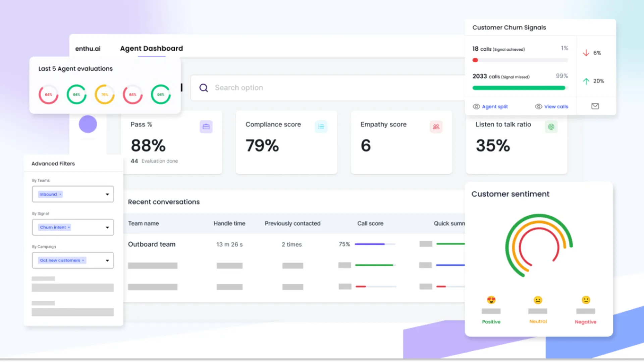Click the people icon on Empathy score card

click(436, 127)
